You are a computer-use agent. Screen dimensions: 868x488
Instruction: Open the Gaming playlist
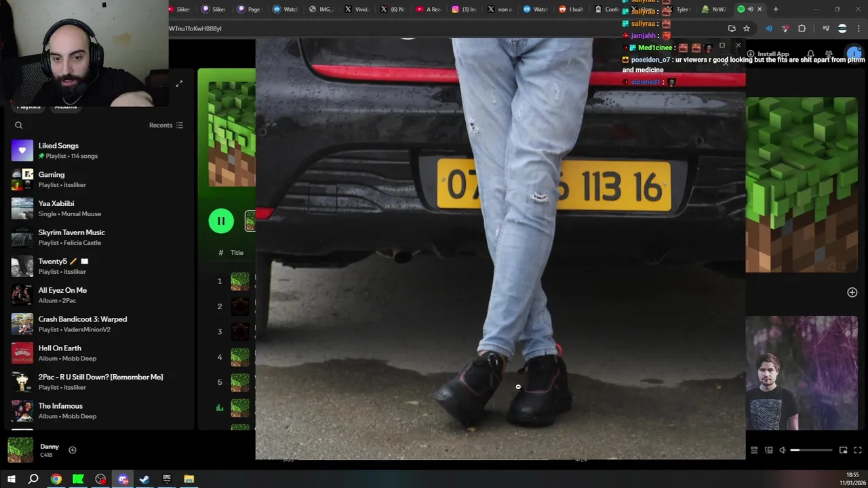pyautogui.click(x=98, y=180)
